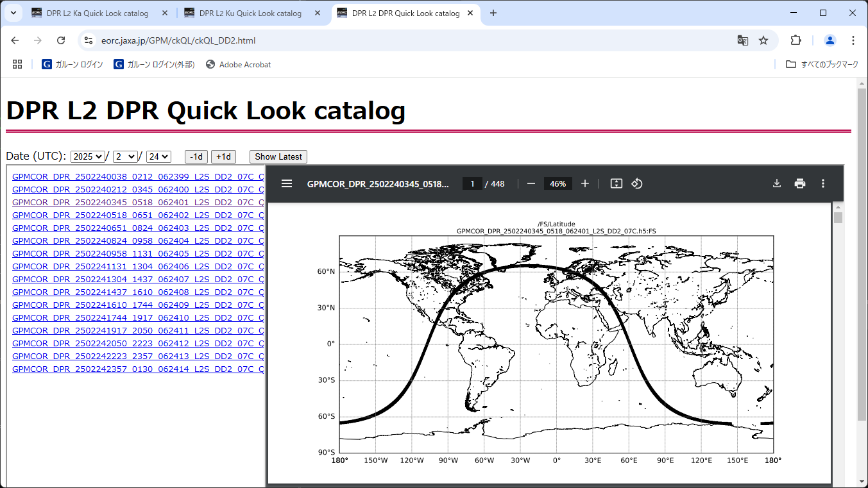Open file link 2502240518_0651_062402
Screen dimensions: 868x488
(x=138, y=215)
